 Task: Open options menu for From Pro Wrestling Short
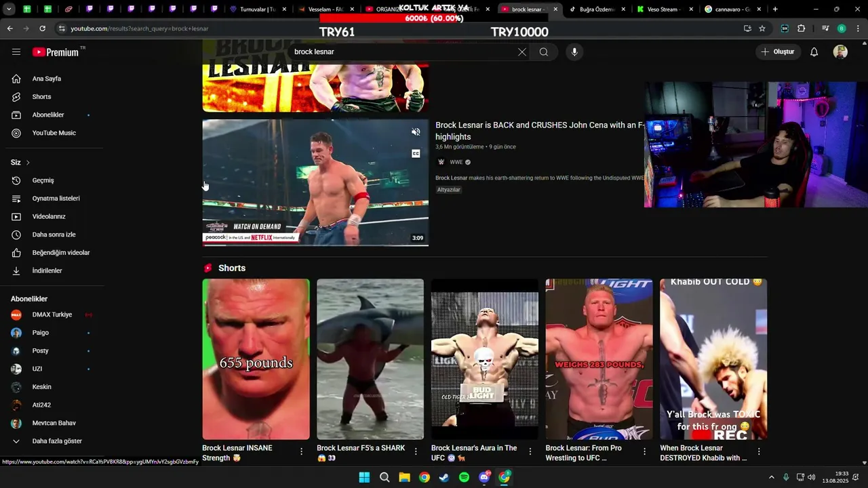[644, 451]
